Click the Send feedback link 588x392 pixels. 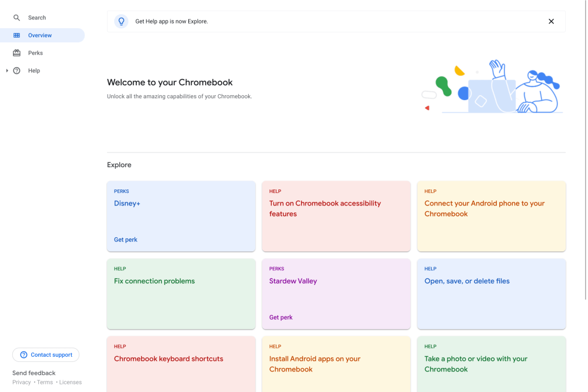[34, 373]
